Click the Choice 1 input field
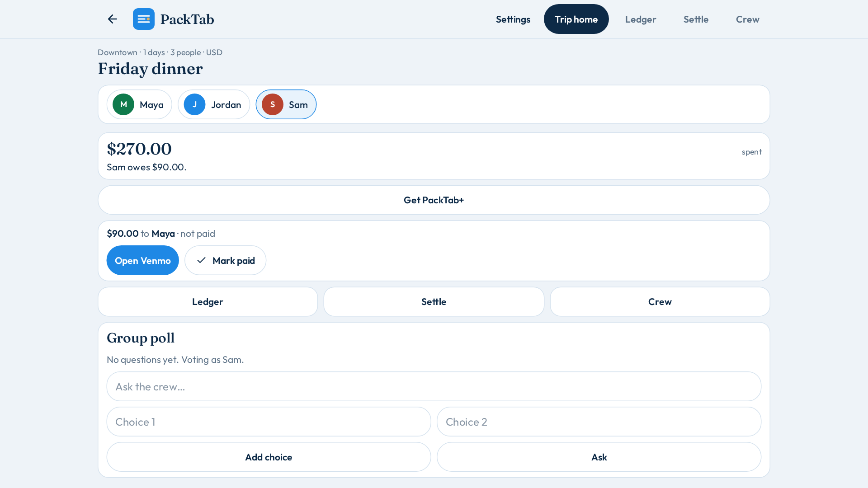 tap(269, 422)
